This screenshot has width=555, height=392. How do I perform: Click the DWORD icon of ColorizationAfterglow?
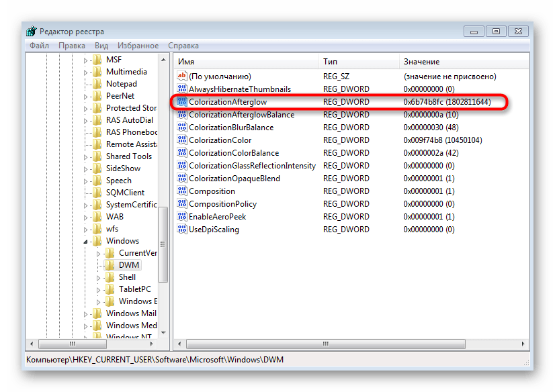[182, 102]
